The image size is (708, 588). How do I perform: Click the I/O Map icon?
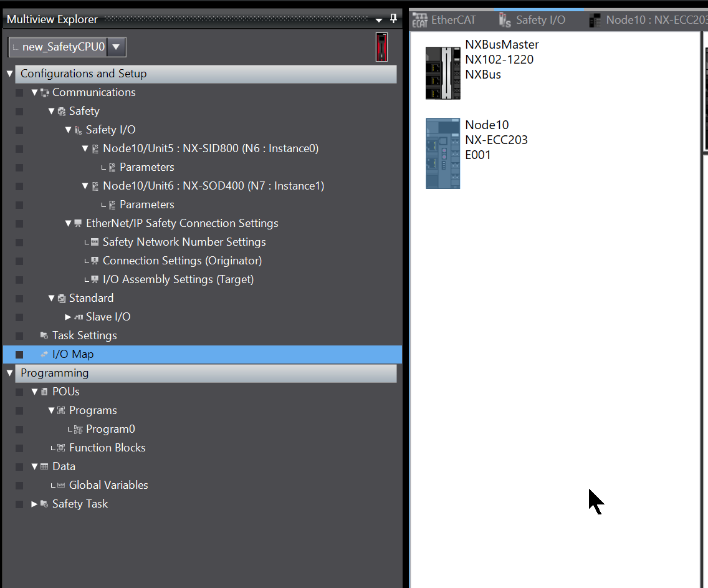(x=44, y=355)
